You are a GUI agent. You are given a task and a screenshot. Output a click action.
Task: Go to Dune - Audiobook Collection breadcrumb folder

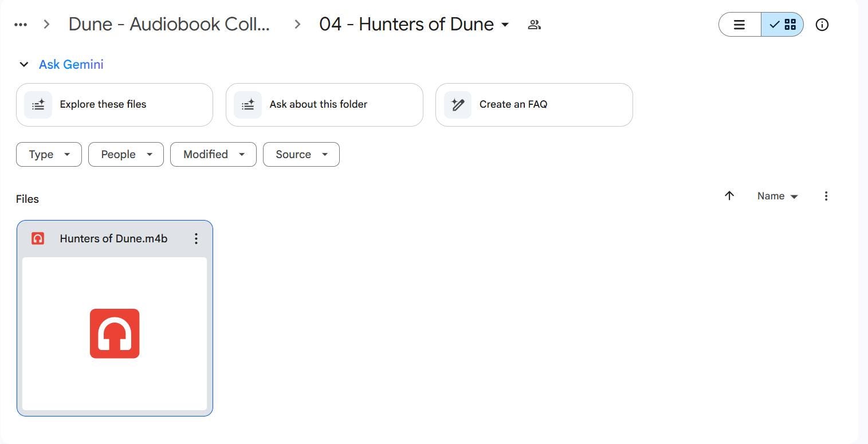pos(169,24)
